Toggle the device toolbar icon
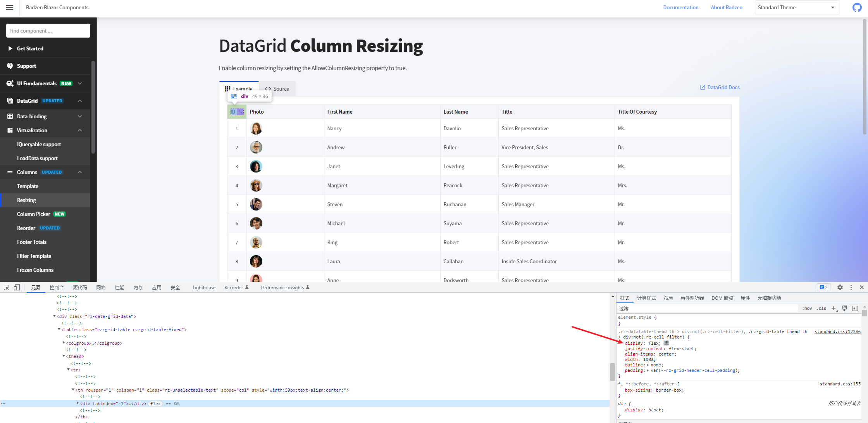Screen dimensions: 868x423 pyautogui.click(x=17, y=287)
